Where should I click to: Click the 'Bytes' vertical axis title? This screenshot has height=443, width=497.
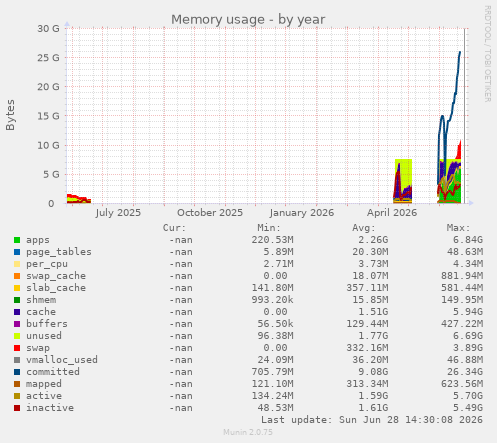10,115
